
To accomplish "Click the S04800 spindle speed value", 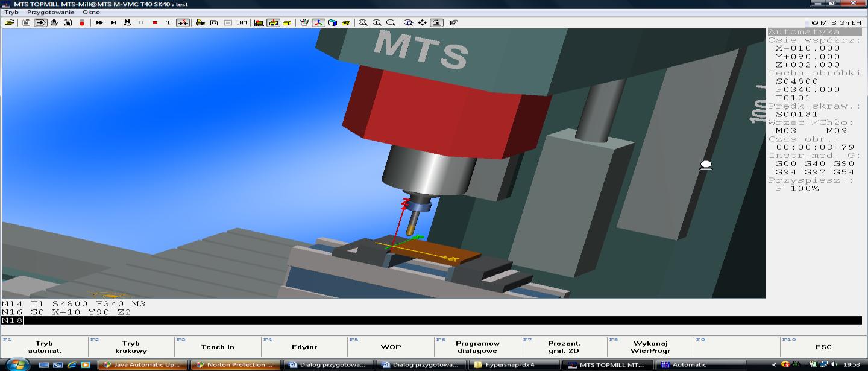I will pyautogui.click(x=797, y=81).
